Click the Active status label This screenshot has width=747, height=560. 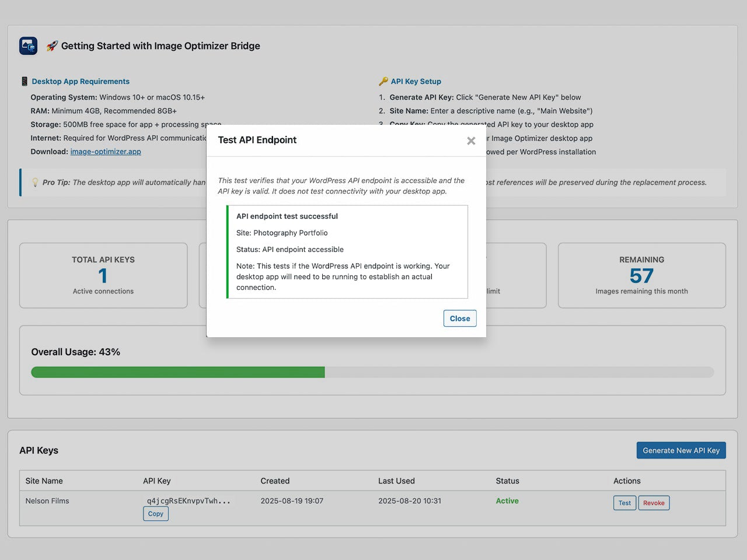pyautogui.click(x=507, y=501)
